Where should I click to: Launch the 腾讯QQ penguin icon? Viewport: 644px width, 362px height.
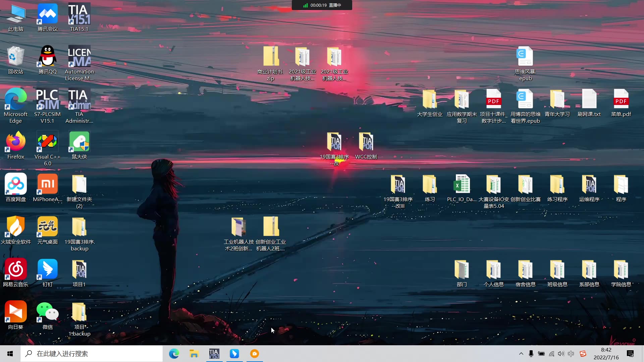point(48,60)
